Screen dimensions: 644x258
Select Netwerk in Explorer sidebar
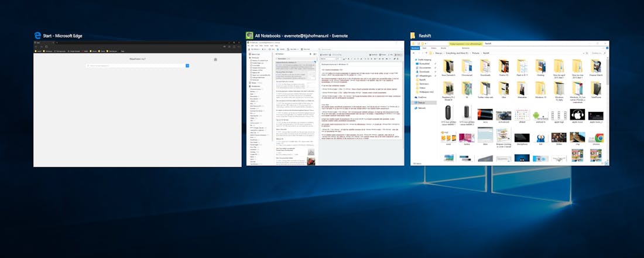[422, 108]
